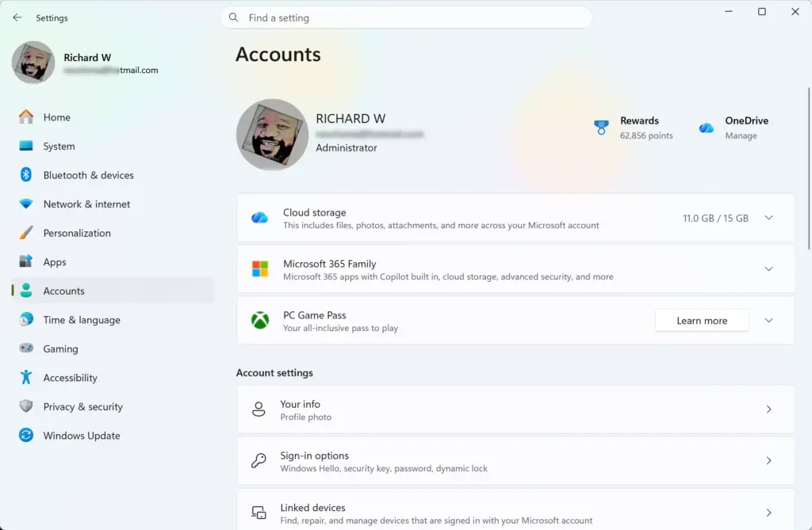Image resolution: width=812 pixels, height=530 pixels.
Task: Click the Microsoft 365 Family title text
Action: [x=329, y=264]
